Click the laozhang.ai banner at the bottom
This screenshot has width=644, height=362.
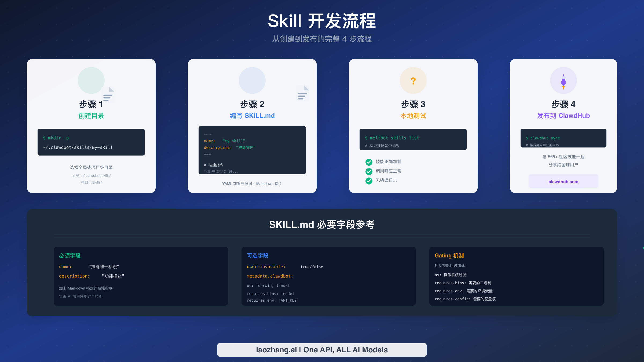point(322,350)
